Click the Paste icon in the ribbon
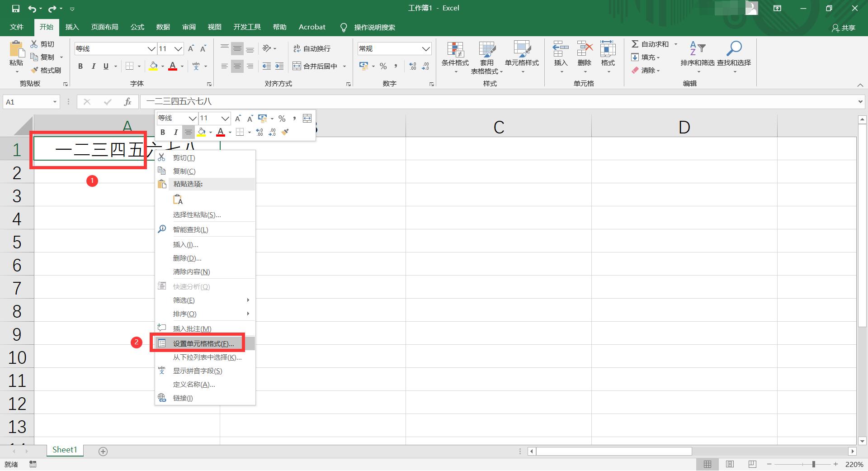Image resolution: width=868 pixels, height=471 pixels. pyautogui.click(x=17, y=49)
